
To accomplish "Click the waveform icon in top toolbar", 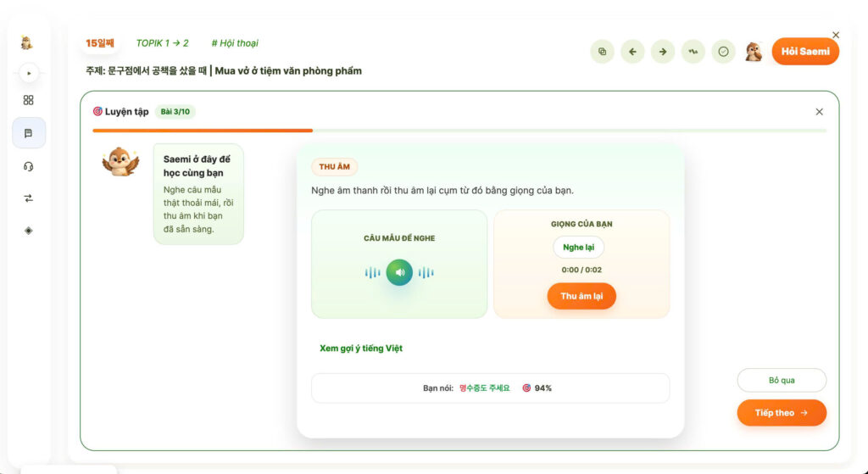I will coord(693,52).
